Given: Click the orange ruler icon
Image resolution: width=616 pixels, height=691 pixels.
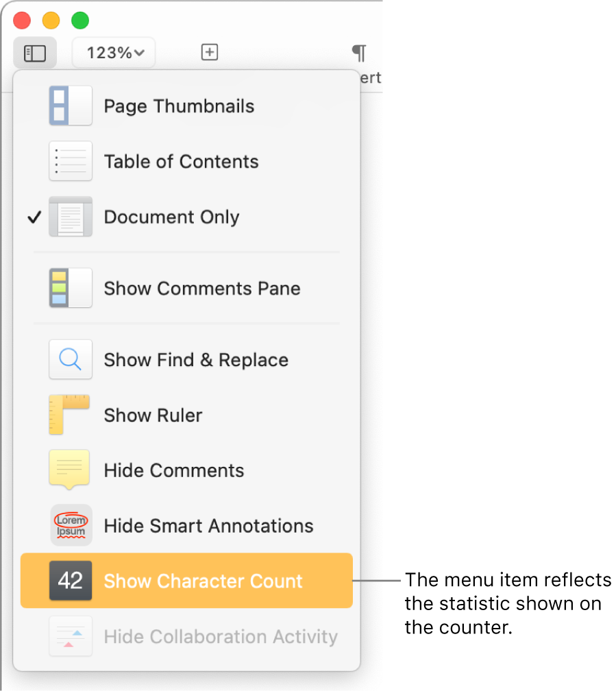Looking at the screenshot, I should pyautogui.click(x=71, y=415).
